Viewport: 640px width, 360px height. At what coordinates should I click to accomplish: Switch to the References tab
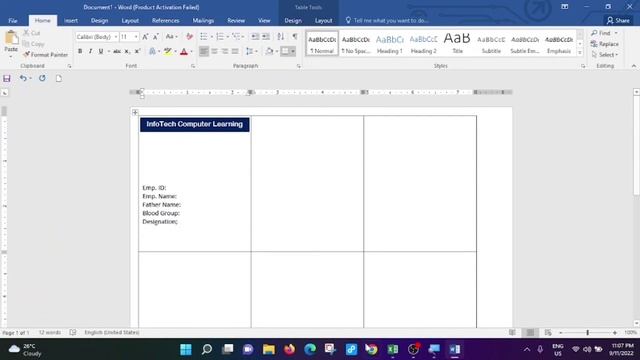(165, 20)
